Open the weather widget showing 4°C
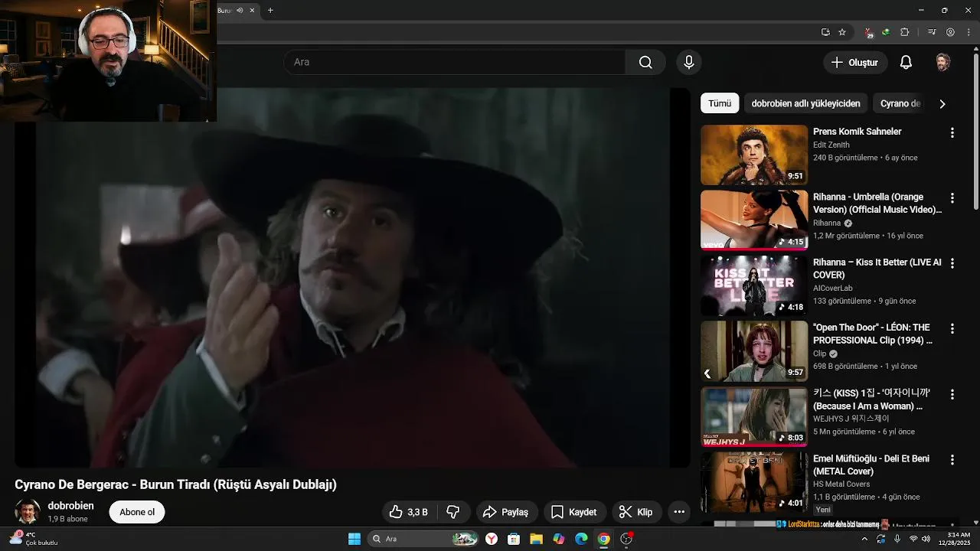This screenshot has width=980, height=551. (x=32, y=539)
